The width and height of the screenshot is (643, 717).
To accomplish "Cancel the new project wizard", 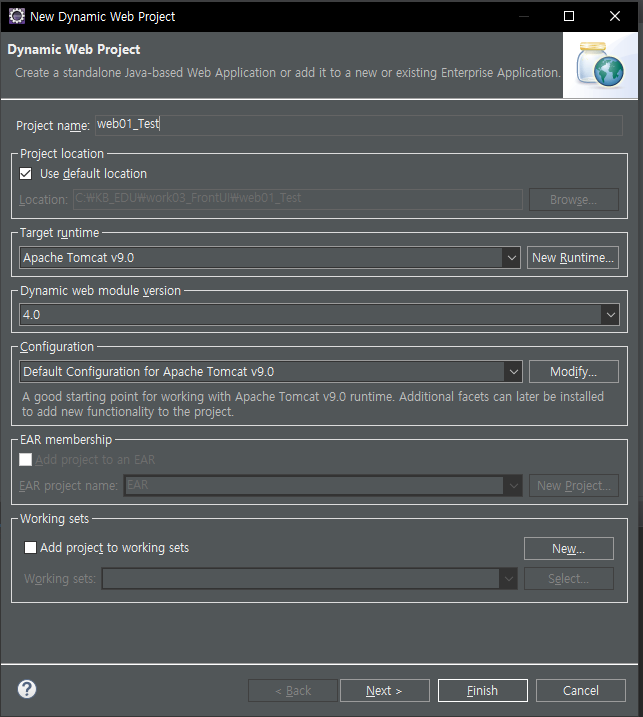I will (x=581, y=690).
